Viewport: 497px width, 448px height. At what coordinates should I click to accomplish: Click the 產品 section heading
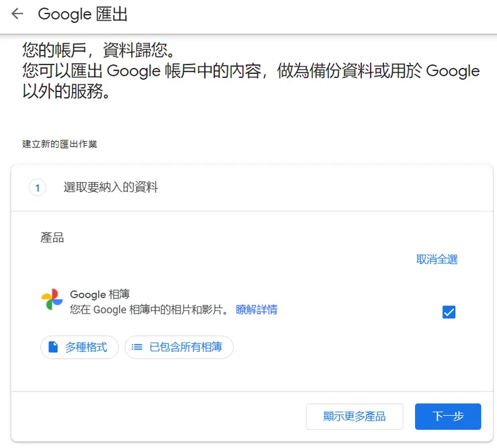pyautogui.click(x=52, y=238)
